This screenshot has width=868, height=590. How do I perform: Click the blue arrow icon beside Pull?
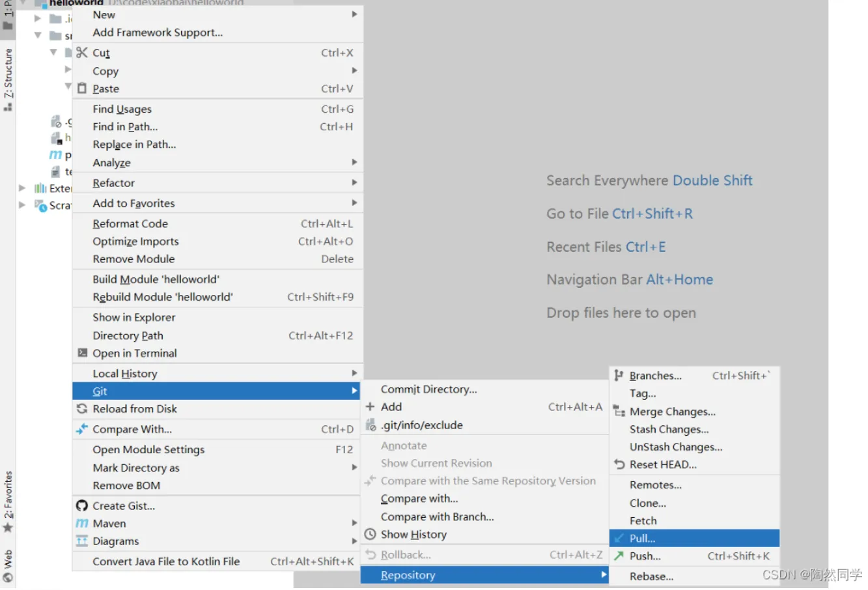619,539
